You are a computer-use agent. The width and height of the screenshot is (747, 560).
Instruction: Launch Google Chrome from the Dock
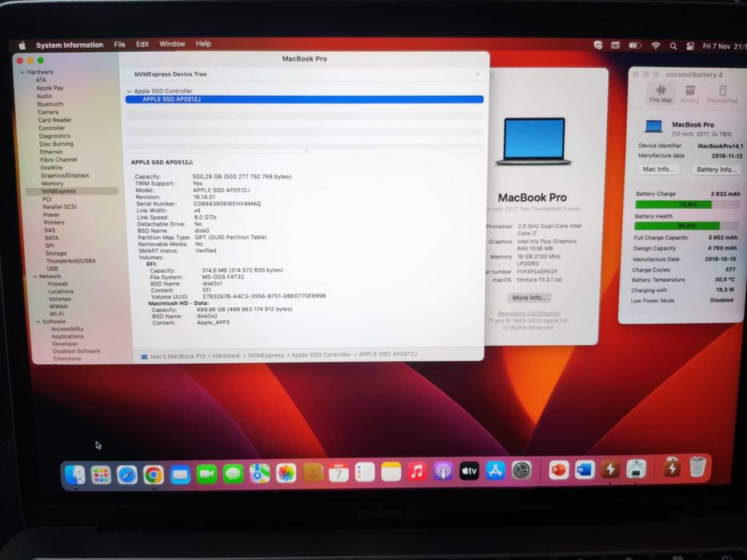(154, 474)
